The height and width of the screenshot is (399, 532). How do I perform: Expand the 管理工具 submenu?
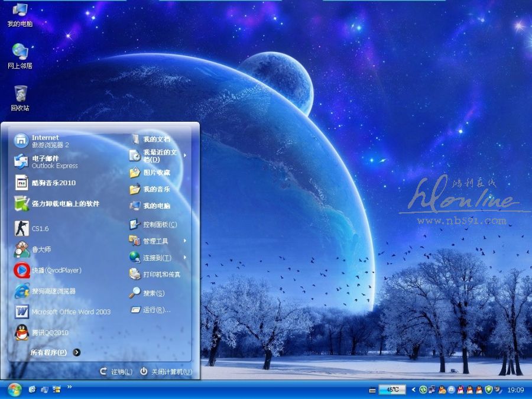[155, 241]
